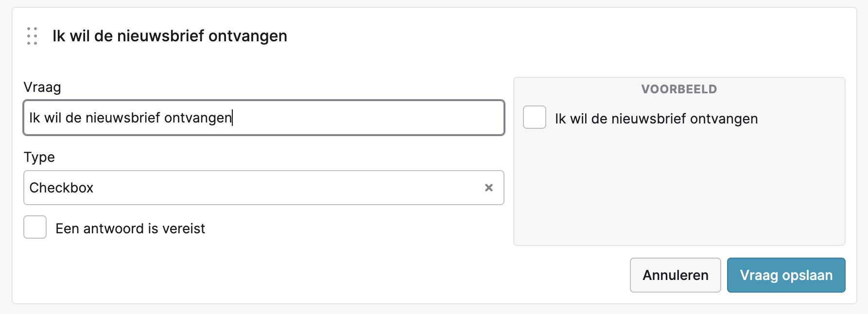Viewport: 868px width, 314px height.
Task: Click the empty area of the preview panel
Action: (x=679, y=194)
